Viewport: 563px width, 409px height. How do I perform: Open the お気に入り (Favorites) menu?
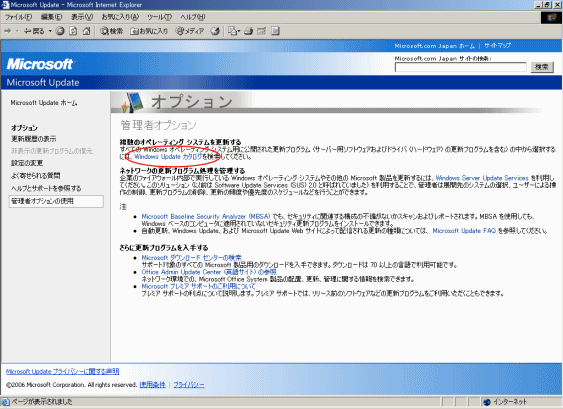[x=120, y=17]
